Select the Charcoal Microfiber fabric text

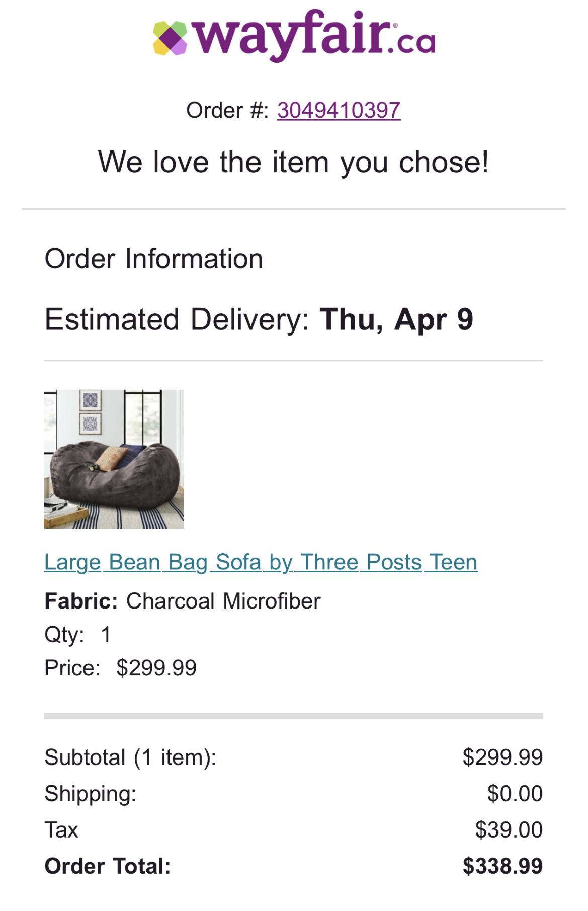223,601
